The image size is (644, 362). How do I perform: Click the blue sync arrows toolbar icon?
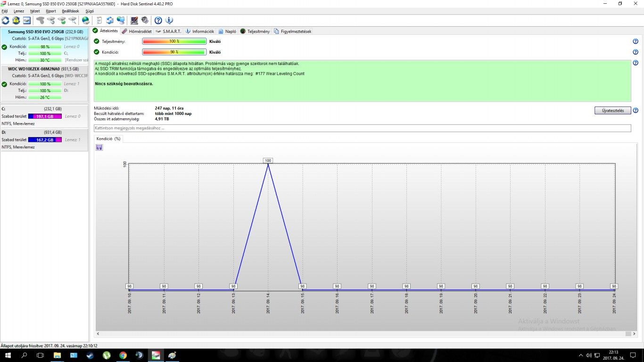pos(110,20)
